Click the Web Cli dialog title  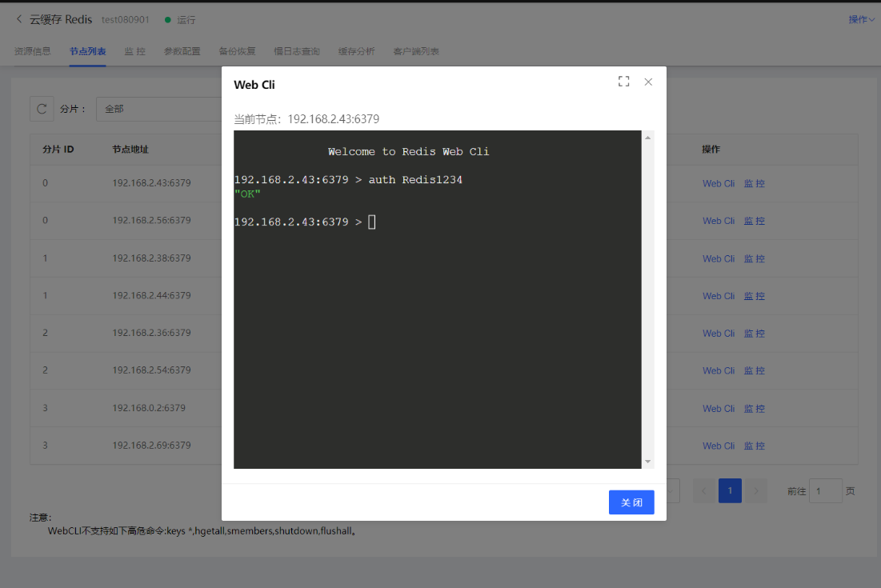(254, 85)
